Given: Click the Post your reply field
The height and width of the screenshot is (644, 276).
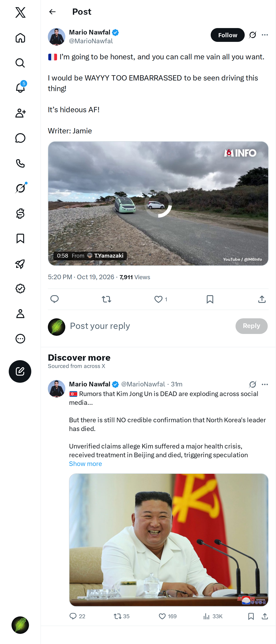Looking at the screenshot, I should tap(150, 326).
